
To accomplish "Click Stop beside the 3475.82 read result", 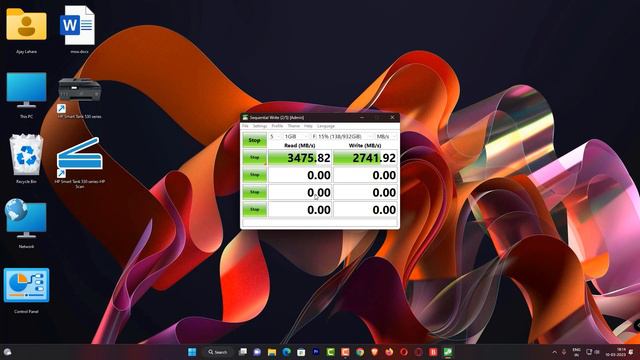I will point(254,158).
